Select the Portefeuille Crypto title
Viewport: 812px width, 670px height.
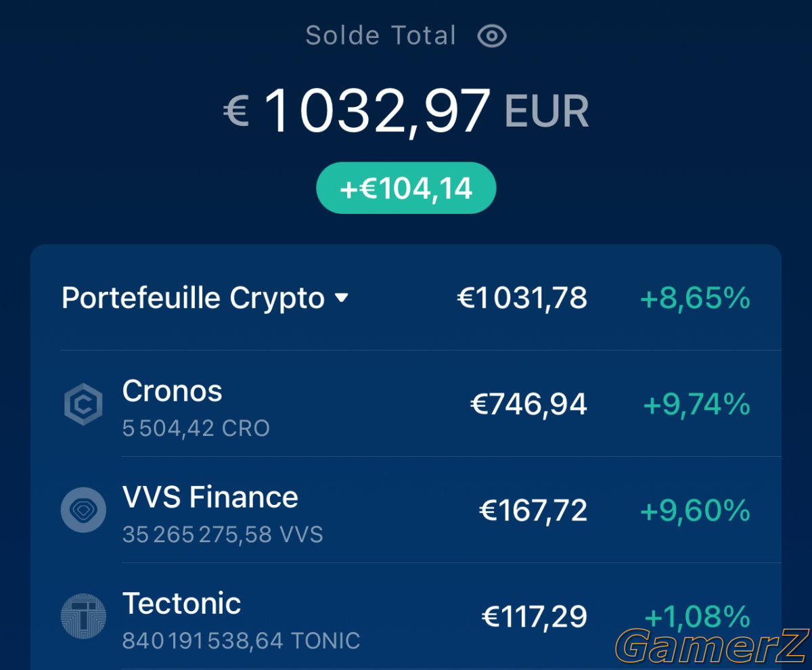coord(193,298)
